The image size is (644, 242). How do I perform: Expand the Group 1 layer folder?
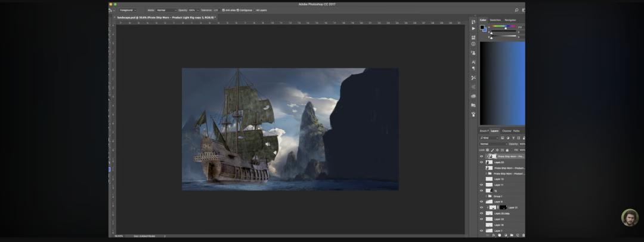486,196
